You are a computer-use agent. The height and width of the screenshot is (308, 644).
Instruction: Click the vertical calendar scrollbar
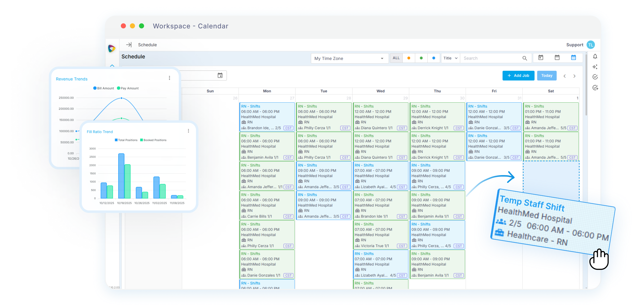[x=586, y=85]
